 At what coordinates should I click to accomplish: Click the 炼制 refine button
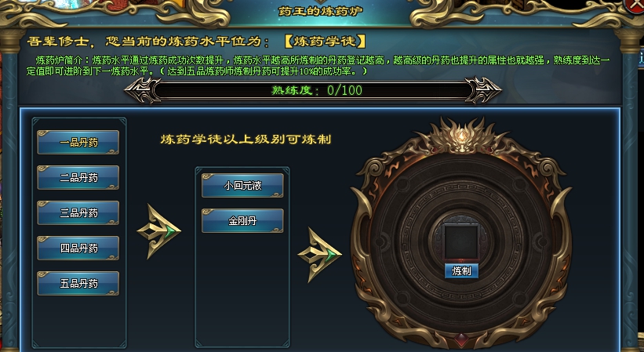(x=461, y=270)
